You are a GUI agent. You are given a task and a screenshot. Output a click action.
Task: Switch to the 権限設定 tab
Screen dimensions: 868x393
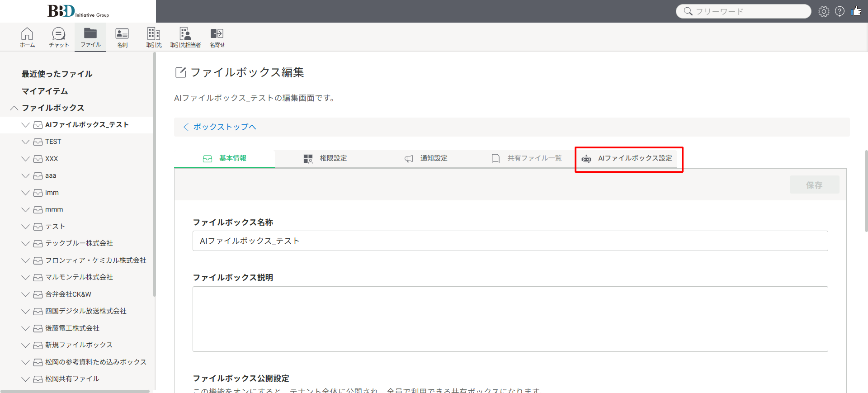point(325,158)
